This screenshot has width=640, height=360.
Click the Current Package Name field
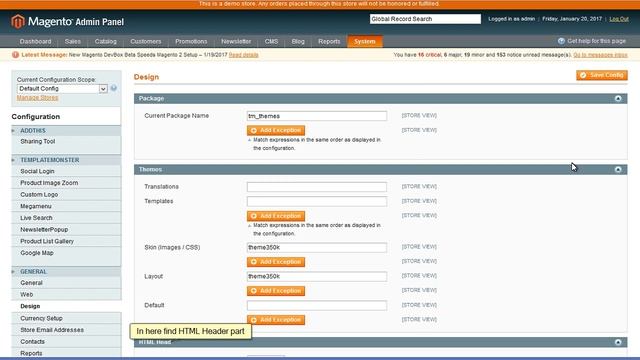pos(317,116)
